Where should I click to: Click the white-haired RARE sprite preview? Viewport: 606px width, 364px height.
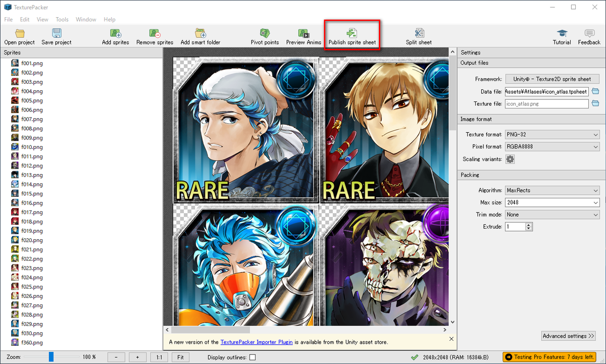245,130
